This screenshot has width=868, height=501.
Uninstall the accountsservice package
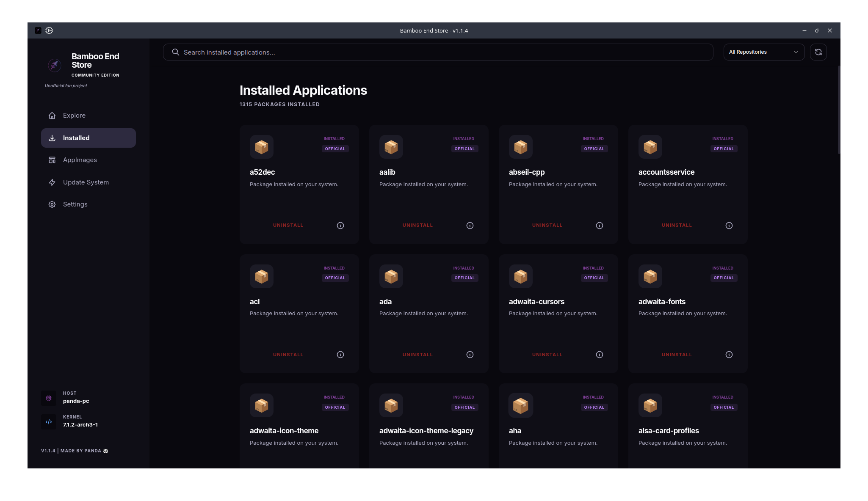(x=677, y=226)
